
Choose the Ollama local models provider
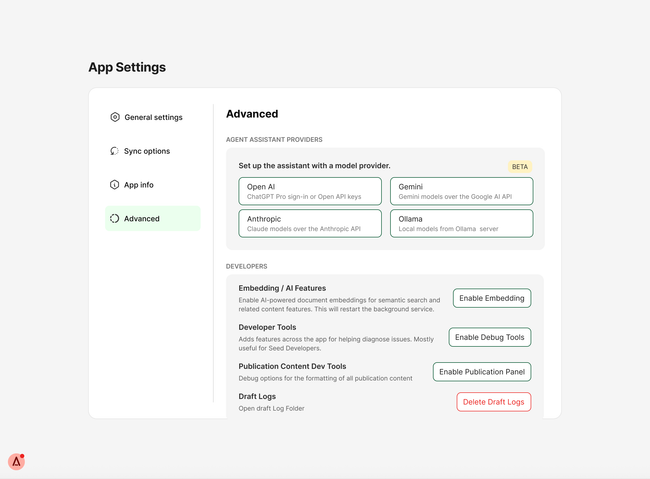click(x=461, y=223)
